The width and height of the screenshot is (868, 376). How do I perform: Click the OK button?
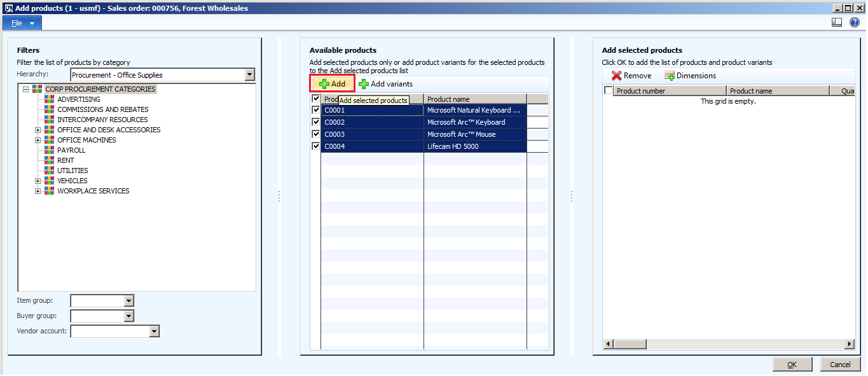coord(792,364)
